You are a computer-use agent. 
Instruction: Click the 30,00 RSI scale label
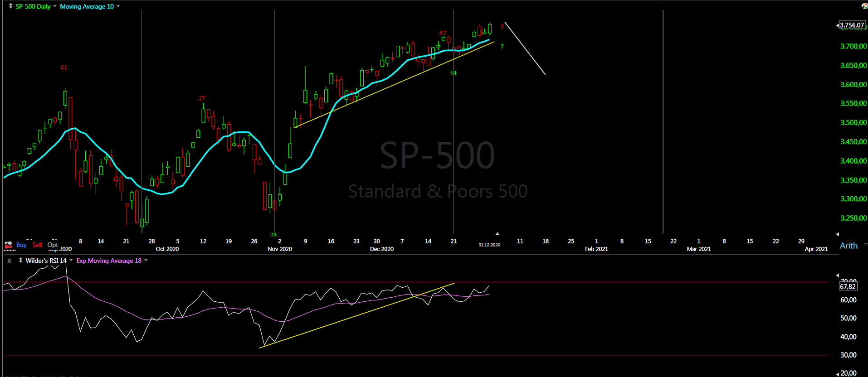(848, 355)
